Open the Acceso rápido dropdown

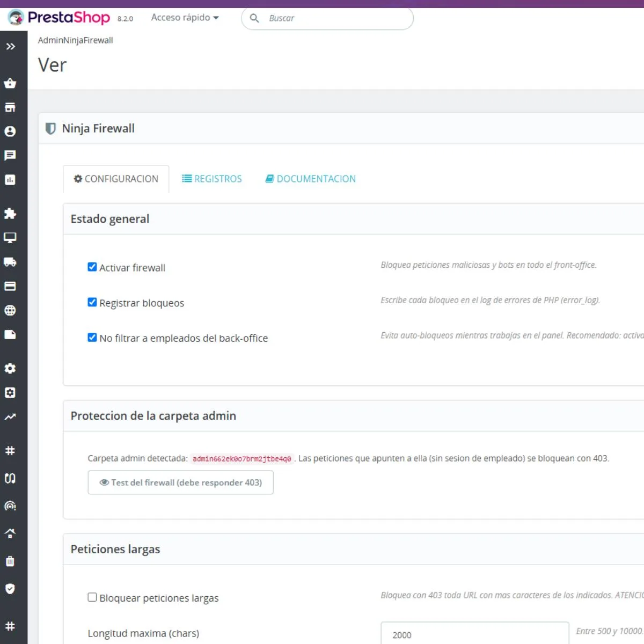185,18
